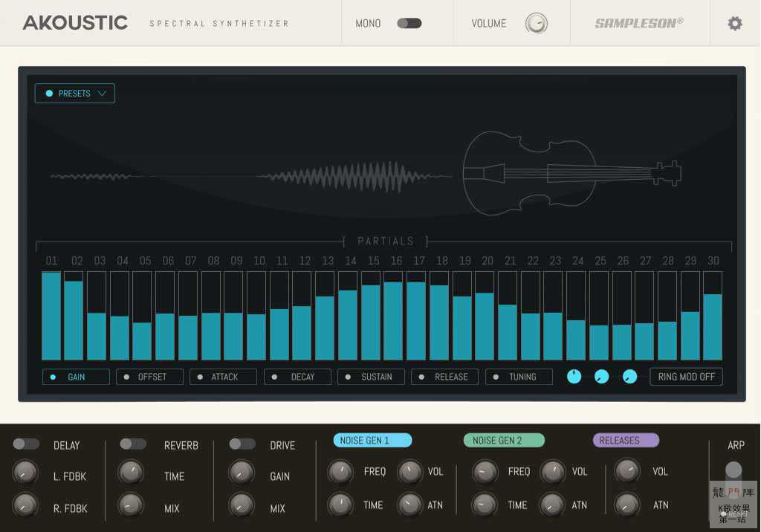Click the partial 28 gain bar
761x532 pixels.
667,316
